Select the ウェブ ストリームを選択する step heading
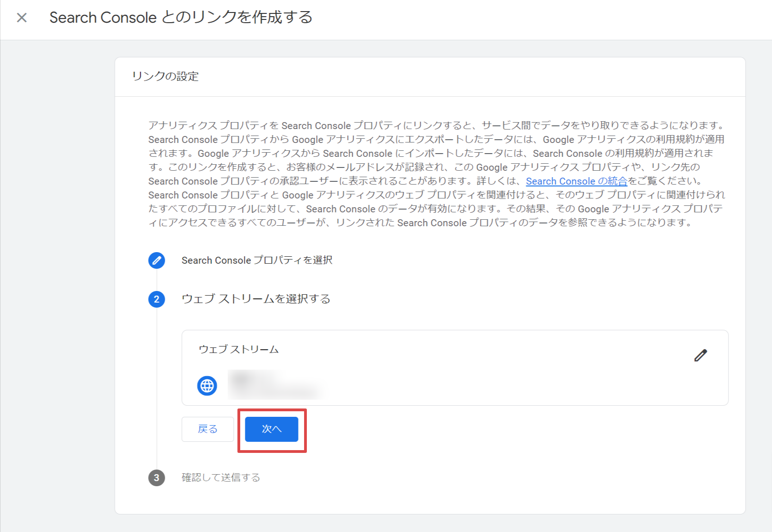The height and width of the screenshot is (532, 772). [x=256, y=298]
